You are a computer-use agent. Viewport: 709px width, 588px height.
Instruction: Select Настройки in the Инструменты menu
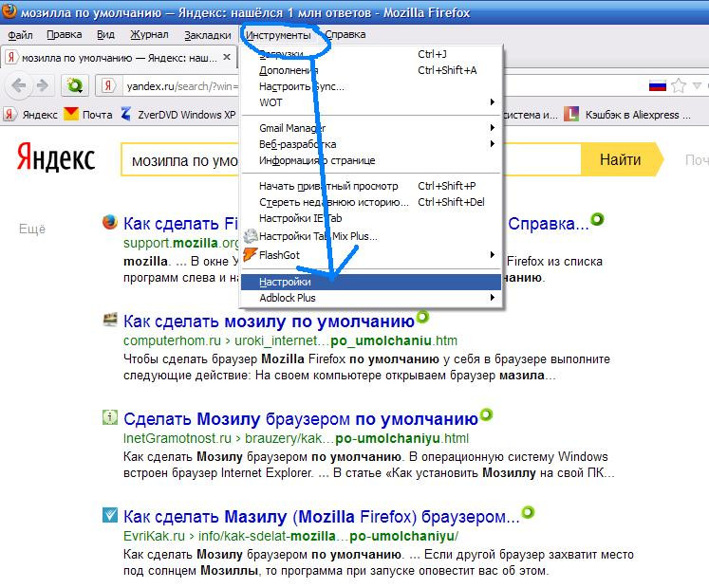coord(285,282)
